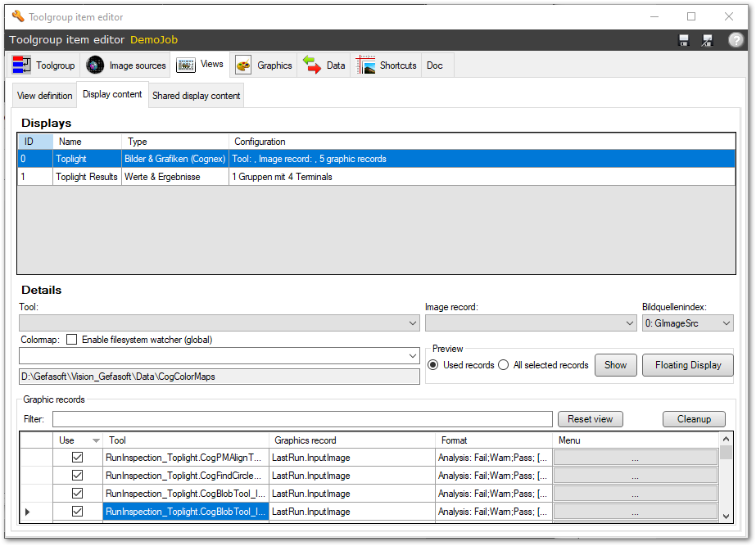Expand the Tool dropdown
This screenshot has height=546, width=756.
pyautogui.click(x=220, y=323)
